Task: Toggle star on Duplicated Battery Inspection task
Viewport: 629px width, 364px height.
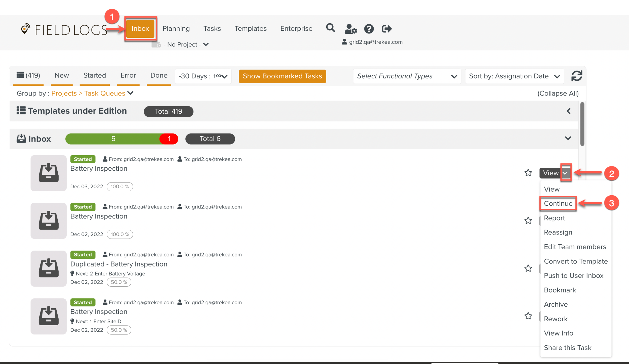Action: (x=528, y=268)
